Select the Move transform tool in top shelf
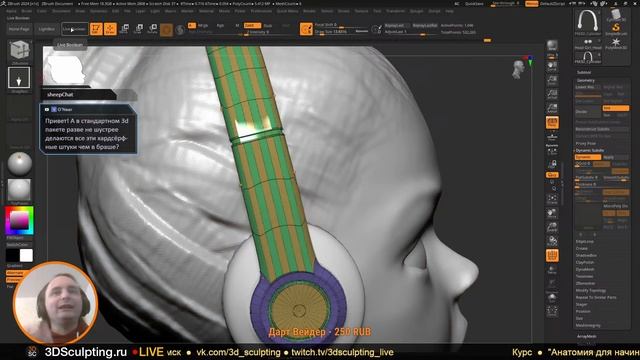The image size is (640, 360). click(124, 29)
